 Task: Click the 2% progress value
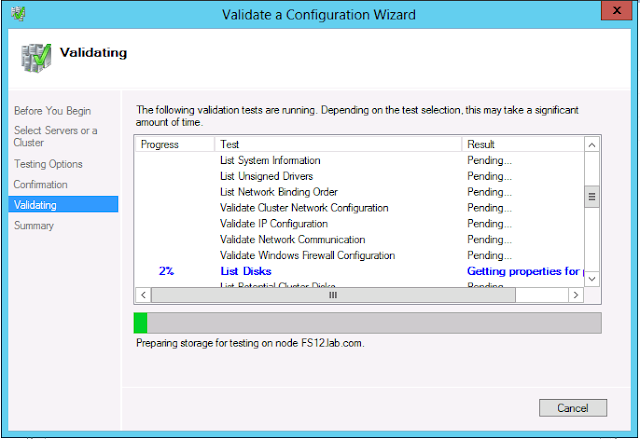coord(167,271)
